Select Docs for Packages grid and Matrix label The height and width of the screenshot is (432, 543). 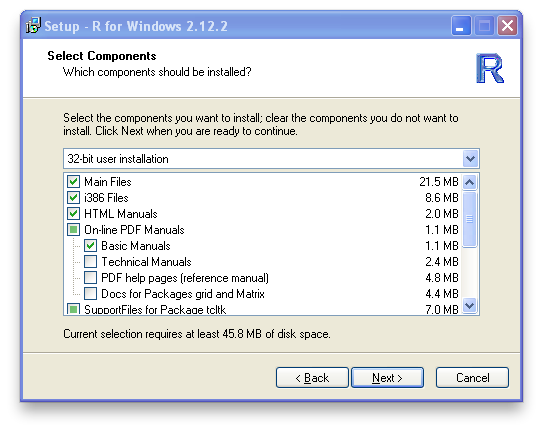[183, 294]
